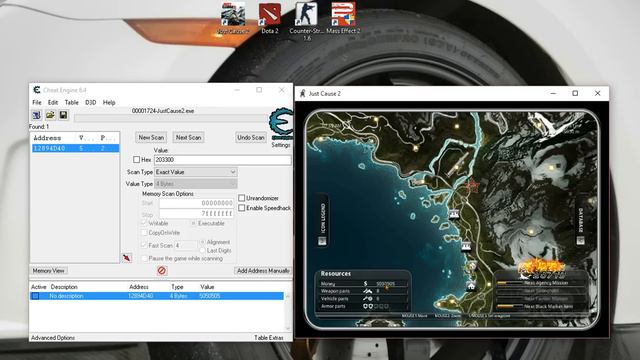Open Table Extras
The image size is (640, 360).
(269, 338)
